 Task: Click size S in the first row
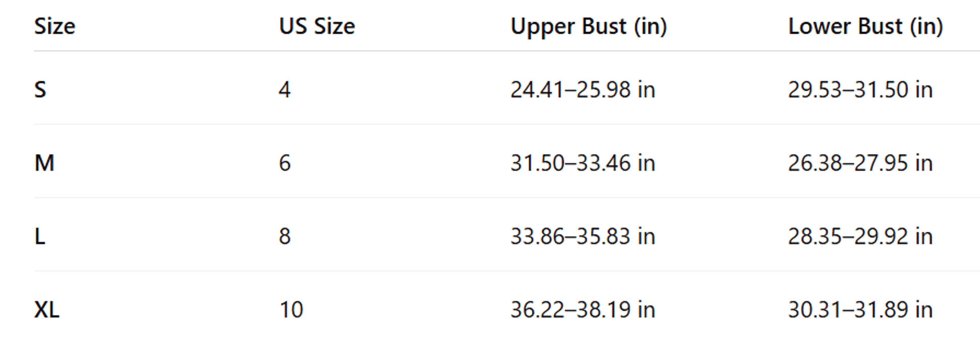(x=40, y=90)
